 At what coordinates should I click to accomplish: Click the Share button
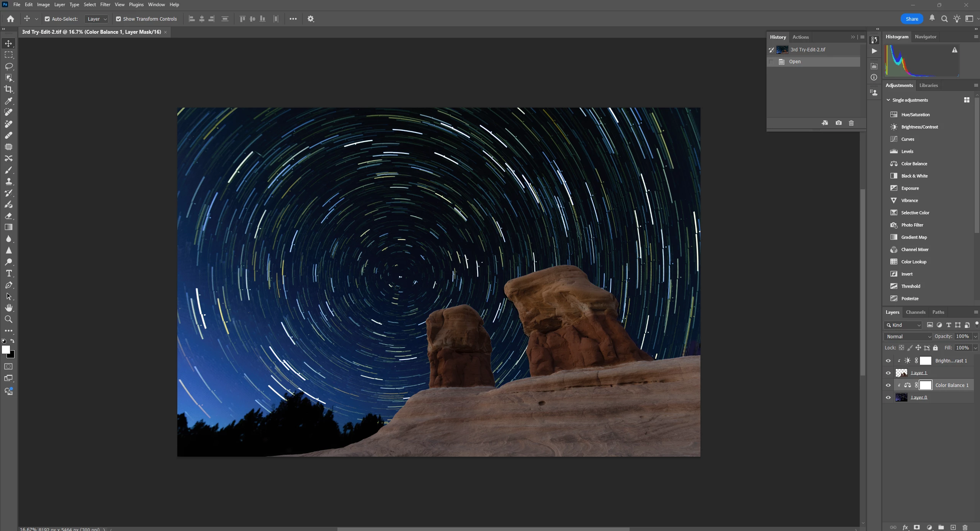click(911, 19)
